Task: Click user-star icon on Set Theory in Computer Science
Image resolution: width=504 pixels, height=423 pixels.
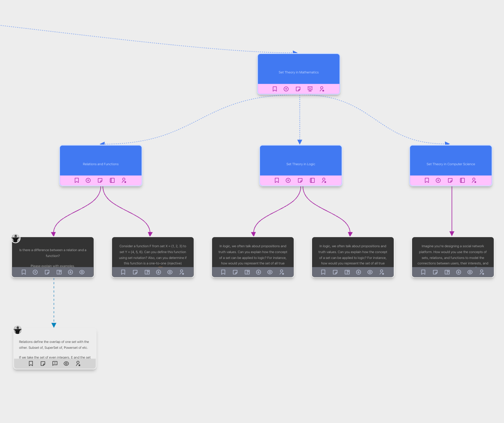Action: pos(474,180)
